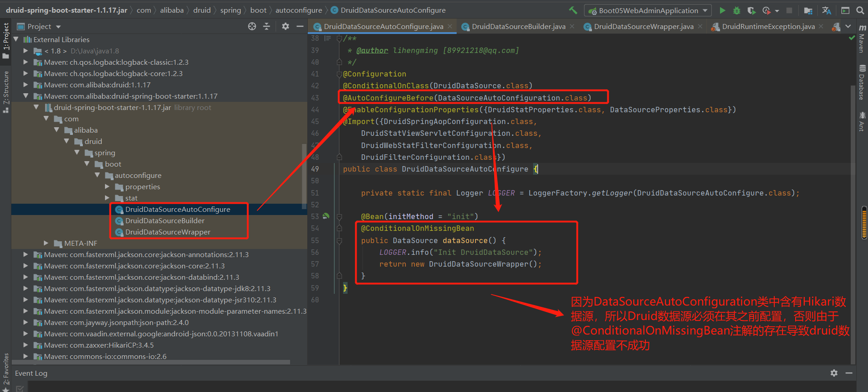
Task: Collapse druid-spring-boot-starter:1.1.17 Maven library
Action: point(26,96)
